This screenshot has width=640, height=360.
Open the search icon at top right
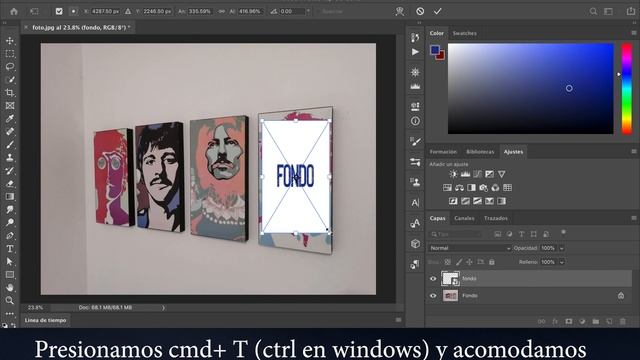click(x=593, y=11)
